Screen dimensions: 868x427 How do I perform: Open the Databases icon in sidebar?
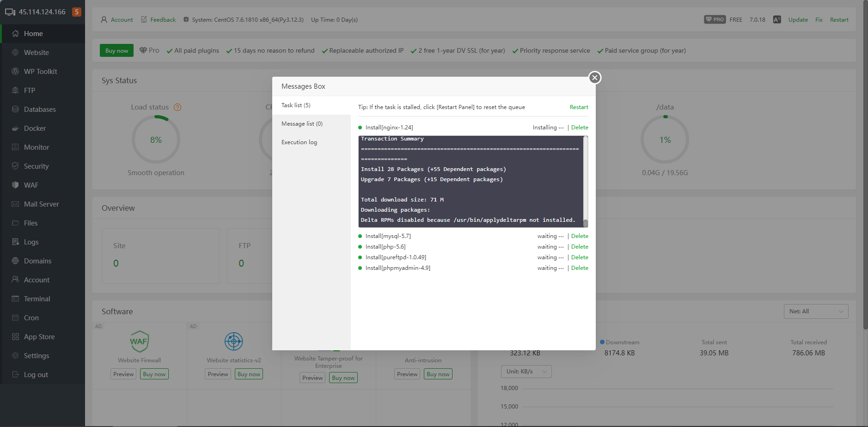coord(15,109)
